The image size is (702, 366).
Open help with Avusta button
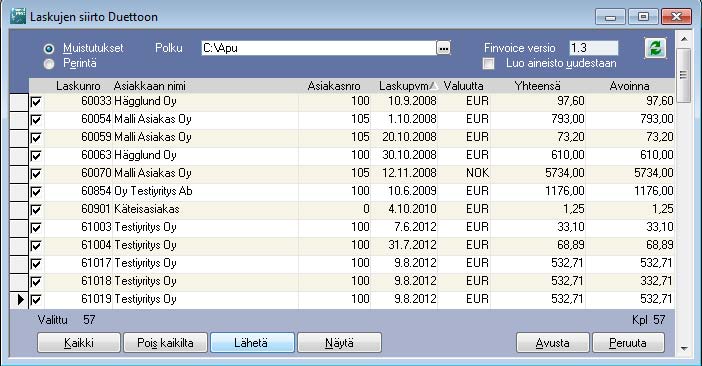tap(552, 343)
